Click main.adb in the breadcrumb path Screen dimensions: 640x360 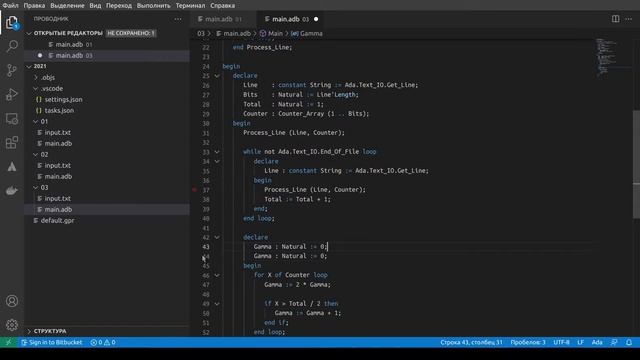point(233,33)
